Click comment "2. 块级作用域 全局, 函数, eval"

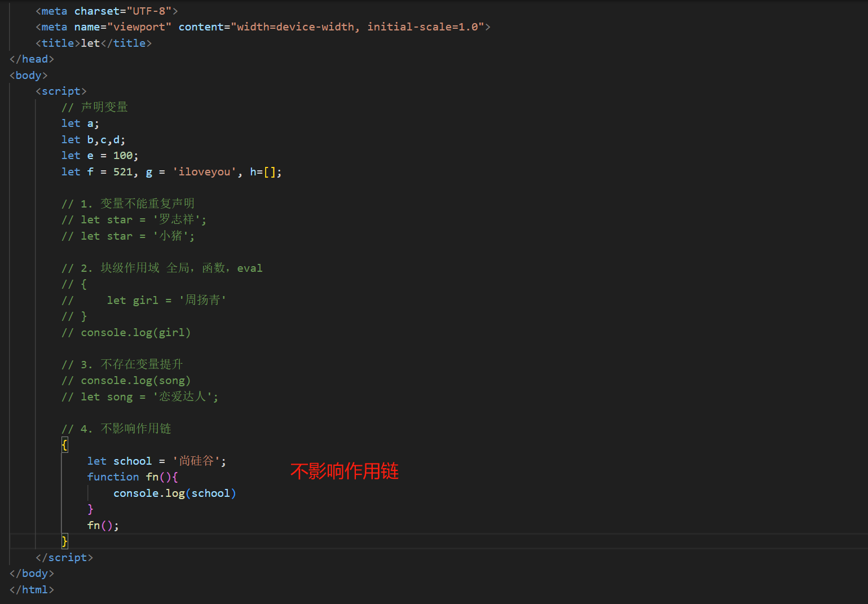point(162,268)
